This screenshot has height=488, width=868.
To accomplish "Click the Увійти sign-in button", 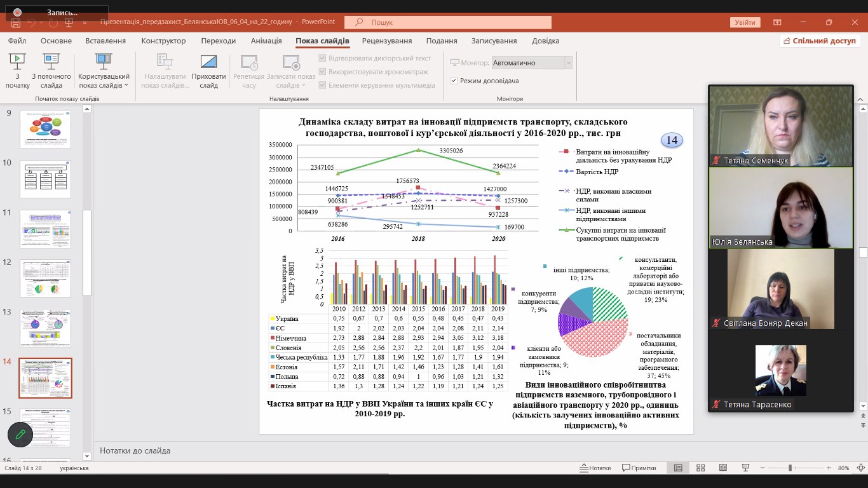I will (745, 22).
